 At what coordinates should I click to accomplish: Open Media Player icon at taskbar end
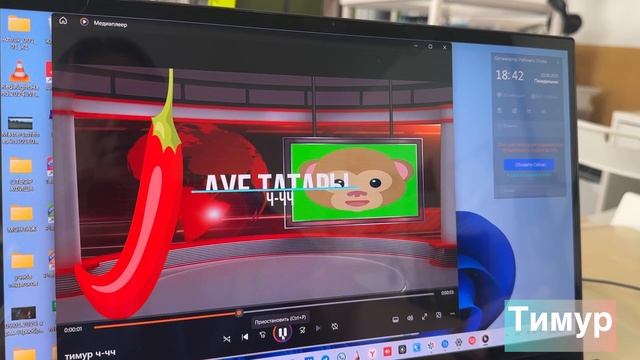(x=485, y=338)
